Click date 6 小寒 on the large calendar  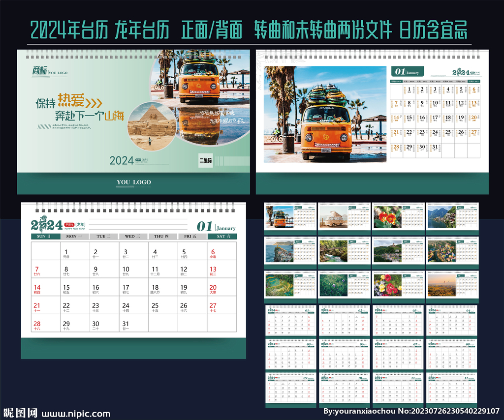pos(213,253)
